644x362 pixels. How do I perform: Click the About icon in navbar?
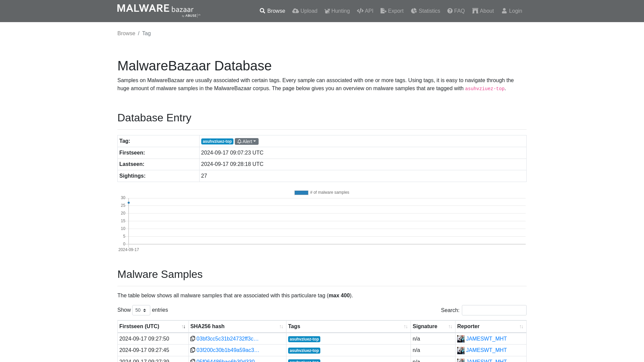point(475,11)
